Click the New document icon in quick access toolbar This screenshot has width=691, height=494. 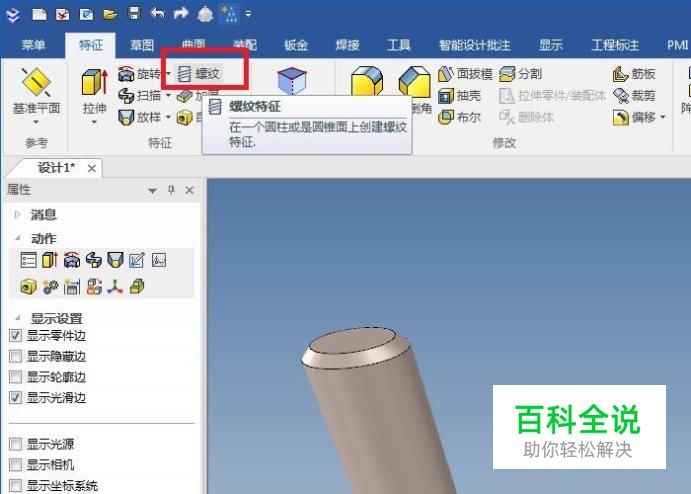39,14
